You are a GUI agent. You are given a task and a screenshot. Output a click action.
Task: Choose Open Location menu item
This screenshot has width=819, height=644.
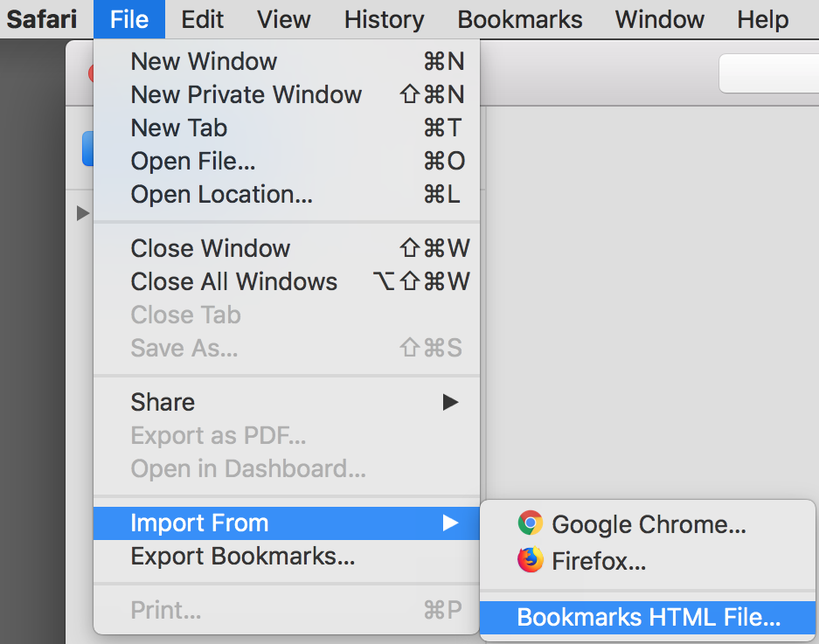coord(221,194)
